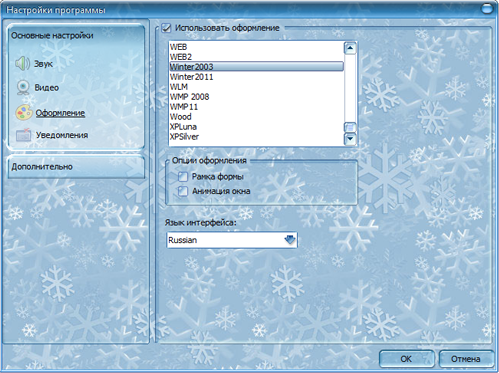The width and height of the screenshot is (499, 373).
Task: Open the Уведомления notification icon
Action: 24,135
